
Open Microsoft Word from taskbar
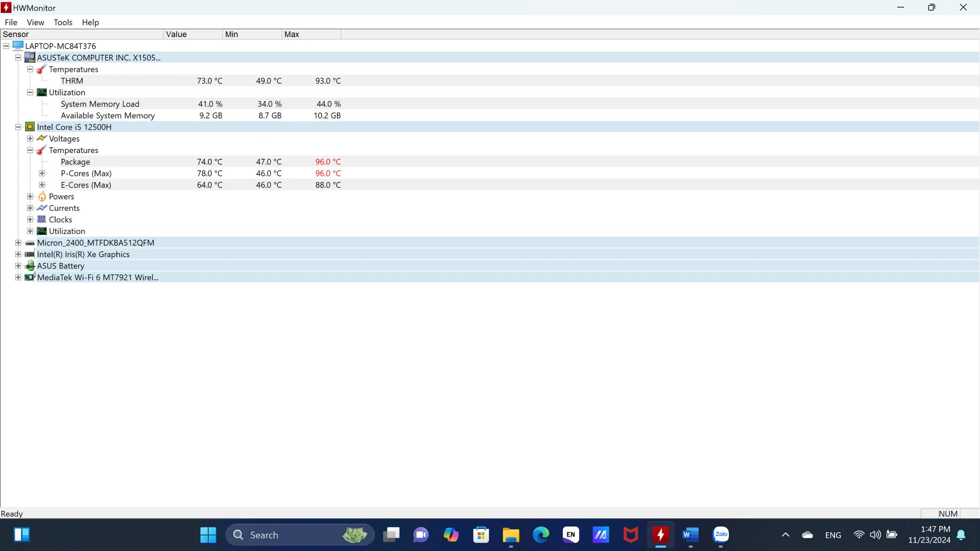pos(691,535)
